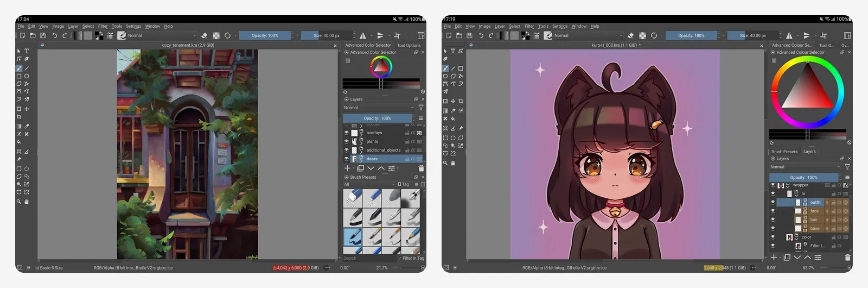Click Undo in the left window toolbar
The height and width of the screenshot is (288, 868).
[x=55, y=35]
